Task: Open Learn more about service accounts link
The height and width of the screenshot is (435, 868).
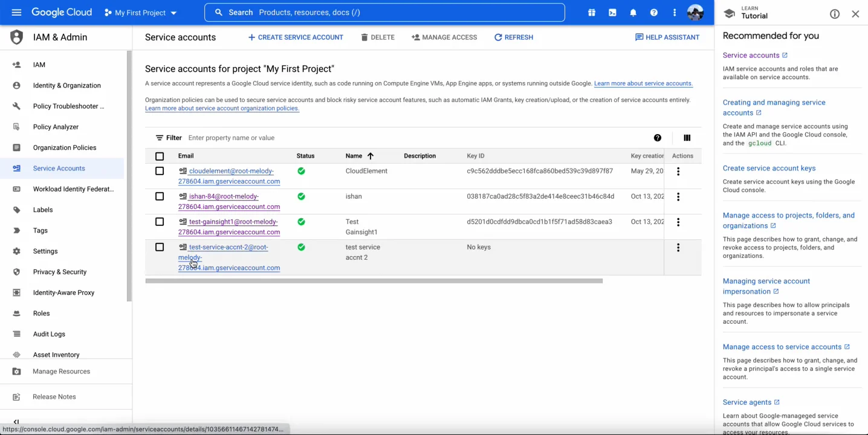Action: pos(643,83)
